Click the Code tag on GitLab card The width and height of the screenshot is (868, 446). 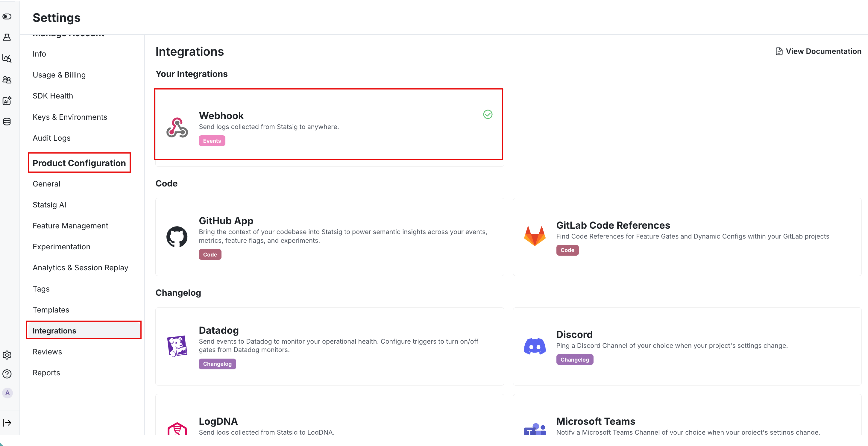point(567,250)
